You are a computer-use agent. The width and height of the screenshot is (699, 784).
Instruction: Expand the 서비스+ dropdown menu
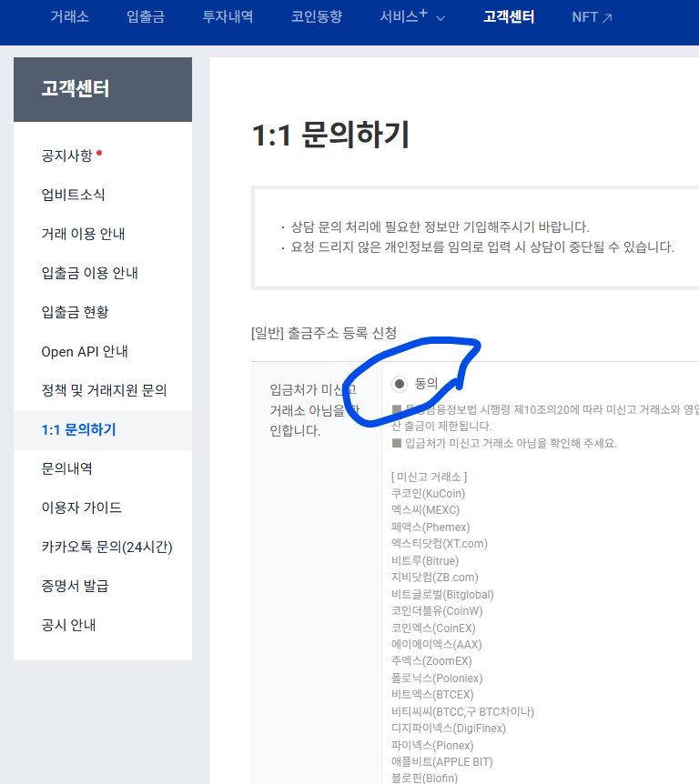pyautogui.click(x=412, y=17)
